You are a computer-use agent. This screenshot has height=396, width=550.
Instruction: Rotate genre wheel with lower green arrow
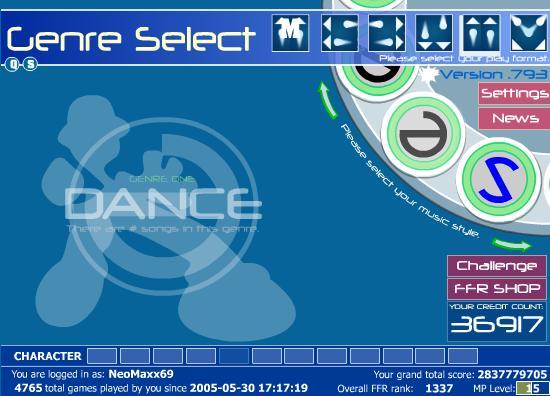click(512, 244)
